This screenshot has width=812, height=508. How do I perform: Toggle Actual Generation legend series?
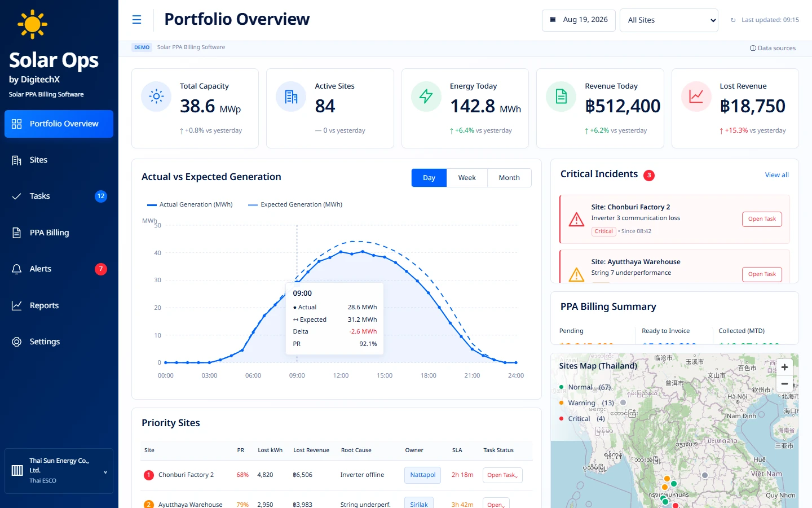pyautogui.click(x=190, y=205)
